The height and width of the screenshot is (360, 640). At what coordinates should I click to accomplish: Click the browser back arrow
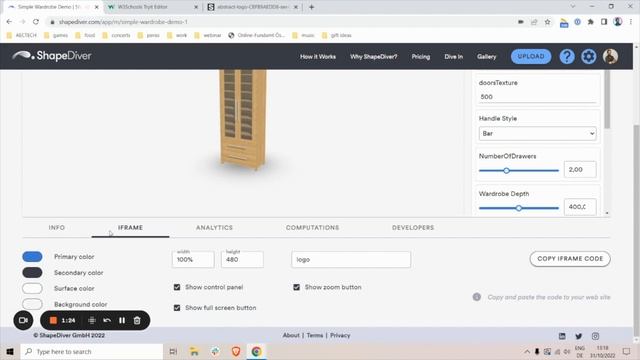pos(9,22)
